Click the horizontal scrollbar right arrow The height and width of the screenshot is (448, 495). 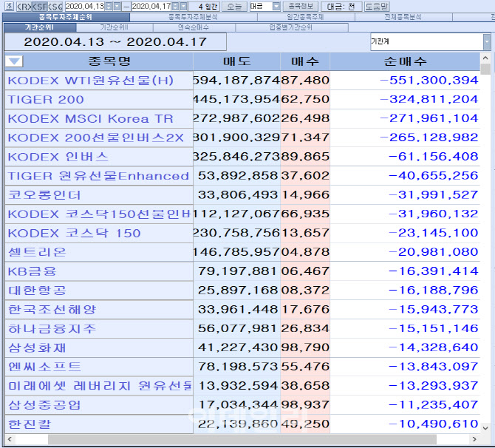(474, 439)
